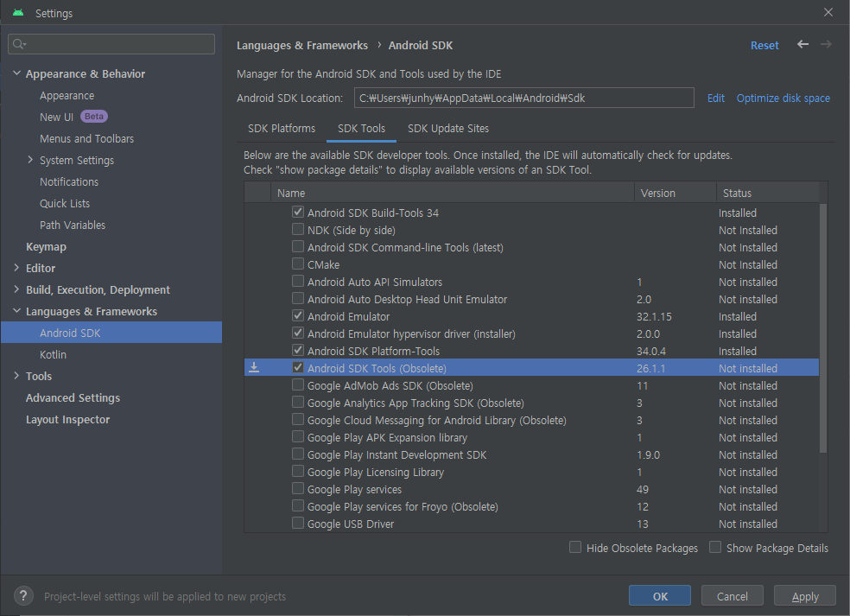Viewport: 850px width, 616px height.
Task: Enable the CMake checkbox
Action: pyautogui.click(x=298, y=264)
